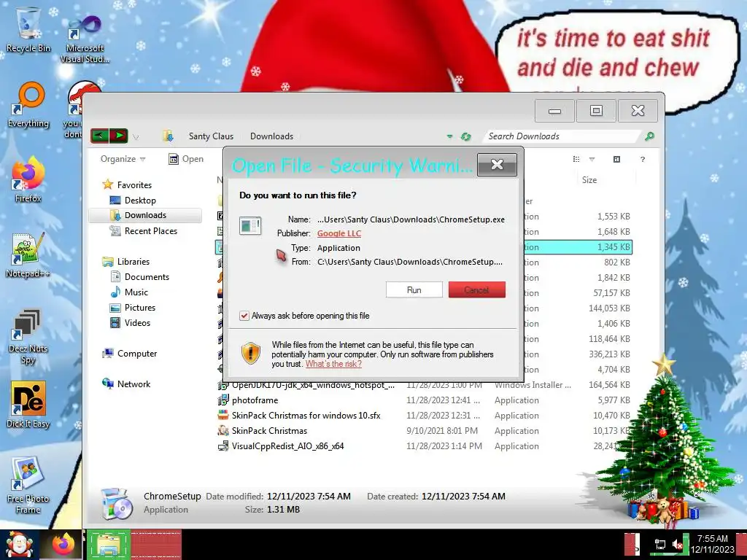Screen dimensions: 747x560
Task: Open the What's the risk? link
Action: [x=333, y=364]
